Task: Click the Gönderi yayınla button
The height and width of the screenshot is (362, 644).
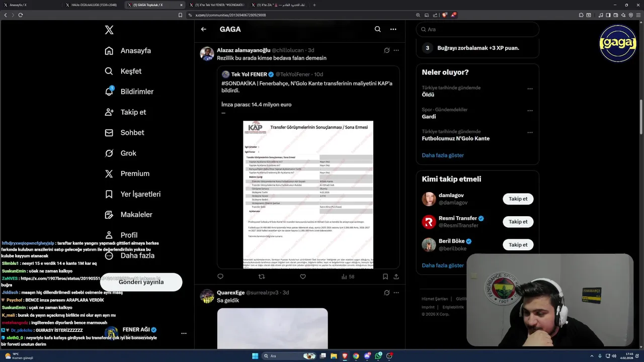Action: [x=141, y=282]
